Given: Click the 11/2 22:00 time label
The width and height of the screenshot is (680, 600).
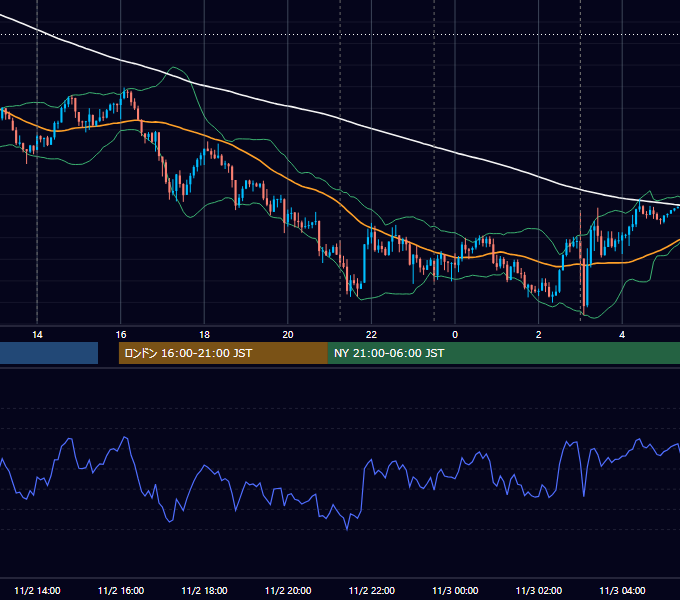Looking at the screenshot, I should pyautogui.click(x=372, y=590).
